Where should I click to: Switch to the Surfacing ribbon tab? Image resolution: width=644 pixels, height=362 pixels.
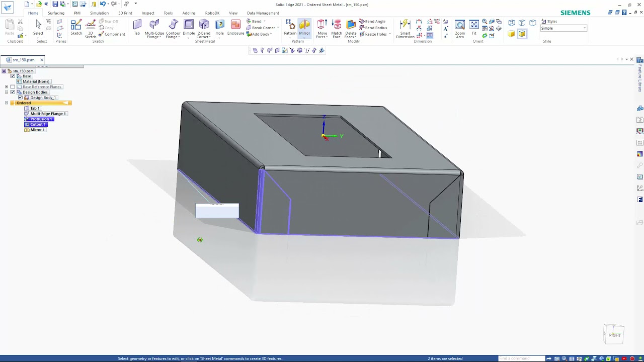56,13
